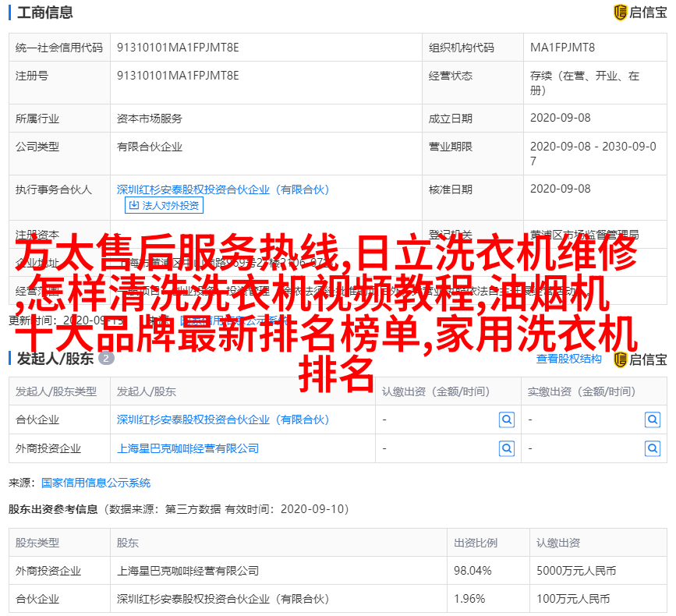Click 国家信用信息公示系统 source link below shareholders

point(96,483)
